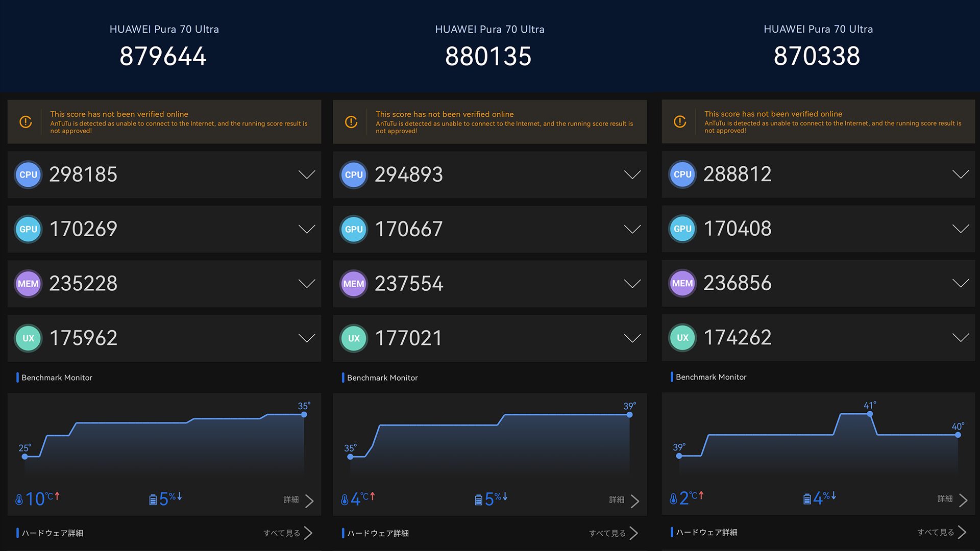
Task: Click the MEM icon showing score 237554
Action: [354, 284]
